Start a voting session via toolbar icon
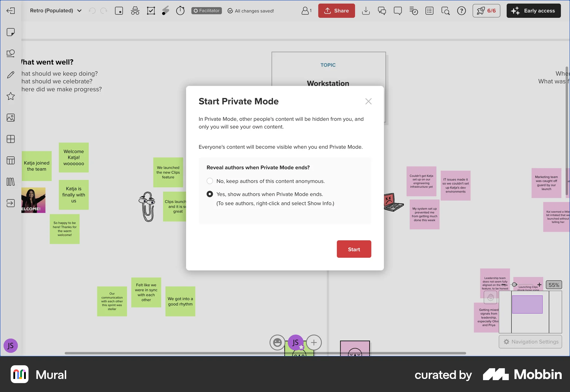Viewport: 570px width, 392px height. pos(151,10)
